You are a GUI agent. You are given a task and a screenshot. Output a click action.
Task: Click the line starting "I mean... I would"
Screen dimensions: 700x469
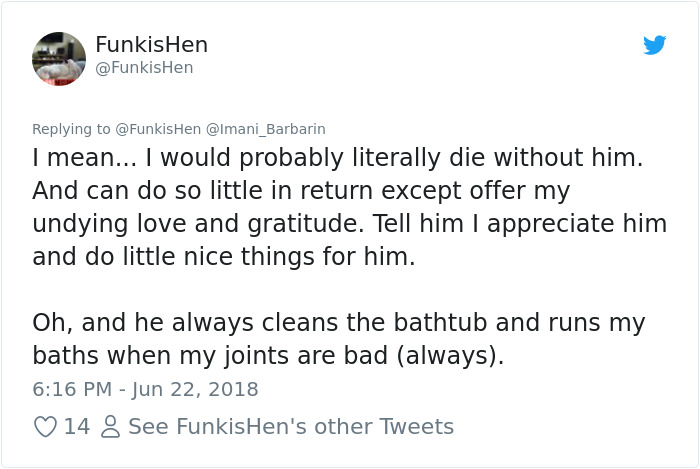[x=336, y=157]
